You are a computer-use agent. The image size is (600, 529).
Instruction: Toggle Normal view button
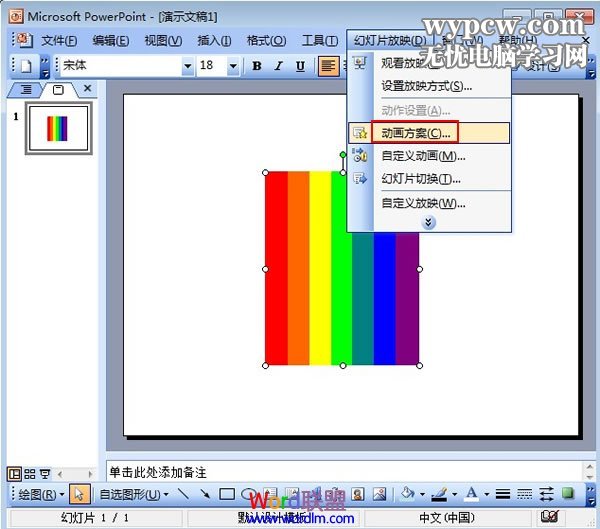tap(15, 474)
